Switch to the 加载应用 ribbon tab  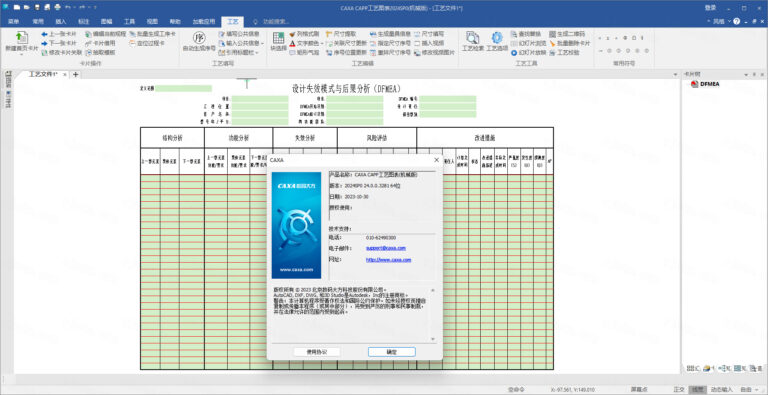pos(204,22)
